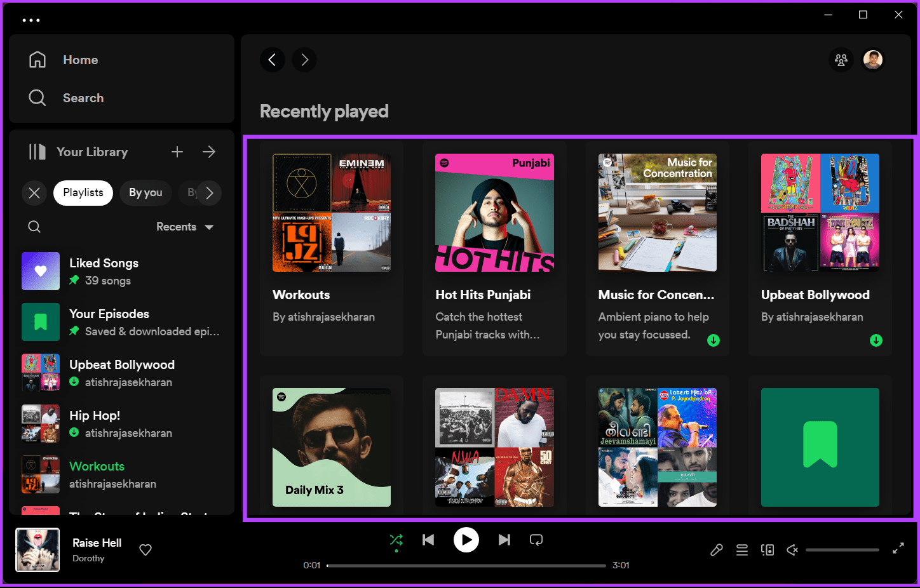Screen dimensions: 920x588
Task: Toggle shuffle playback
Action: tap(396, 540)
